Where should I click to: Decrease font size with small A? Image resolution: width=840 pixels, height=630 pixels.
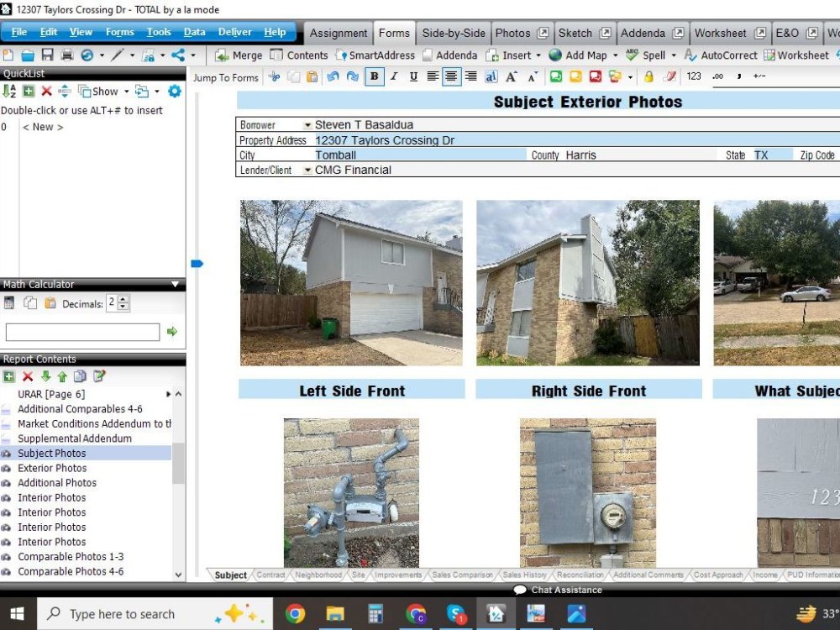coord(532,77)
